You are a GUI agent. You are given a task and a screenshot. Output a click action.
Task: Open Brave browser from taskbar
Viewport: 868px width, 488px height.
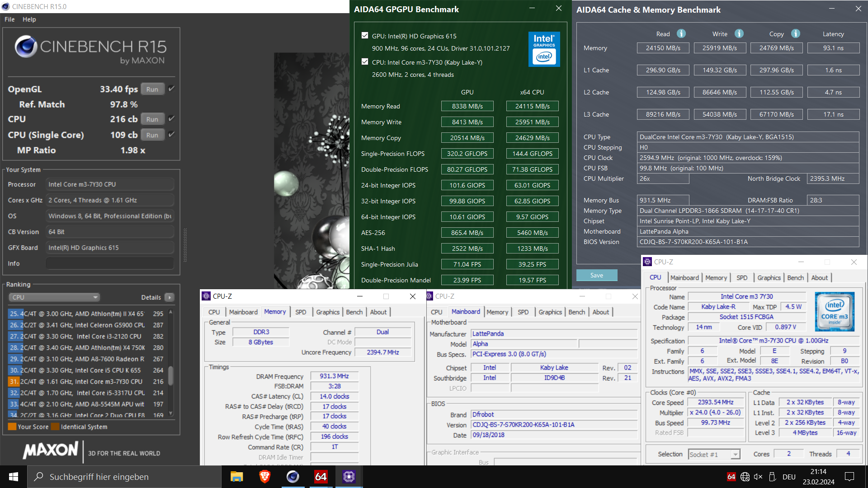(x=265, y=477)
